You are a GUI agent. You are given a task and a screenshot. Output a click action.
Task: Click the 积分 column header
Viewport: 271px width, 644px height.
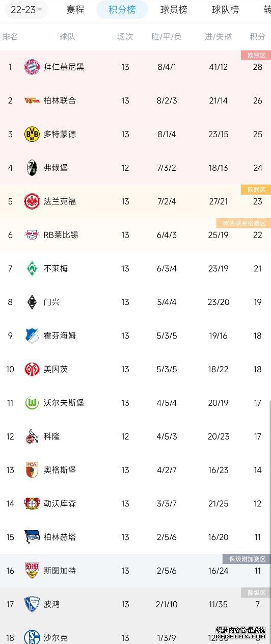pyautogui.click(x=257, y=37)
